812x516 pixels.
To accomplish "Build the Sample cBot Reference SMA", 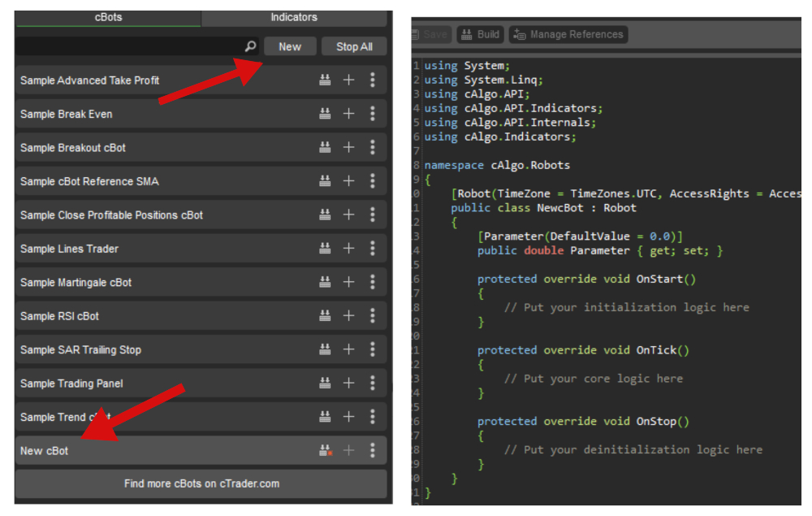I will click(x=325, y=181).
